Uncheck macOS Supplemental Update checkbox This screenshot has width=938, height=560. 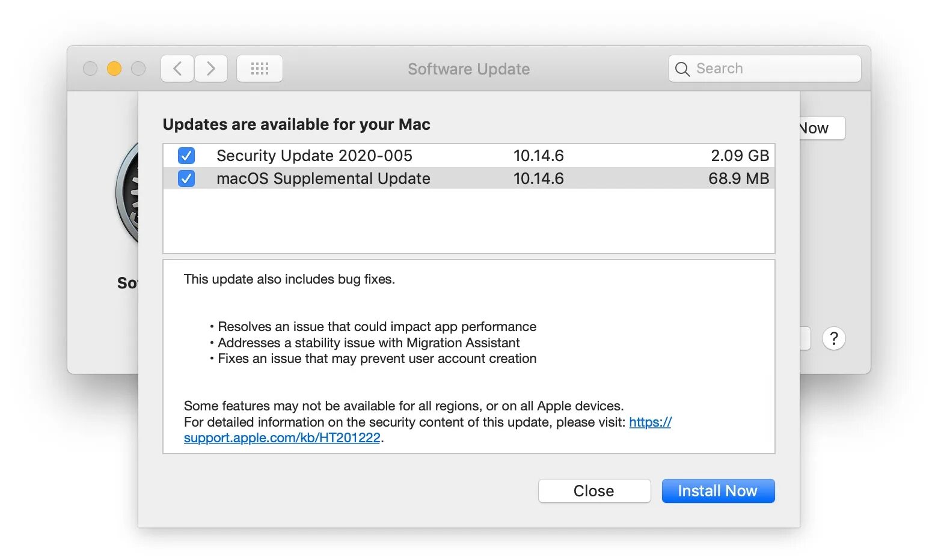(186, 178)
